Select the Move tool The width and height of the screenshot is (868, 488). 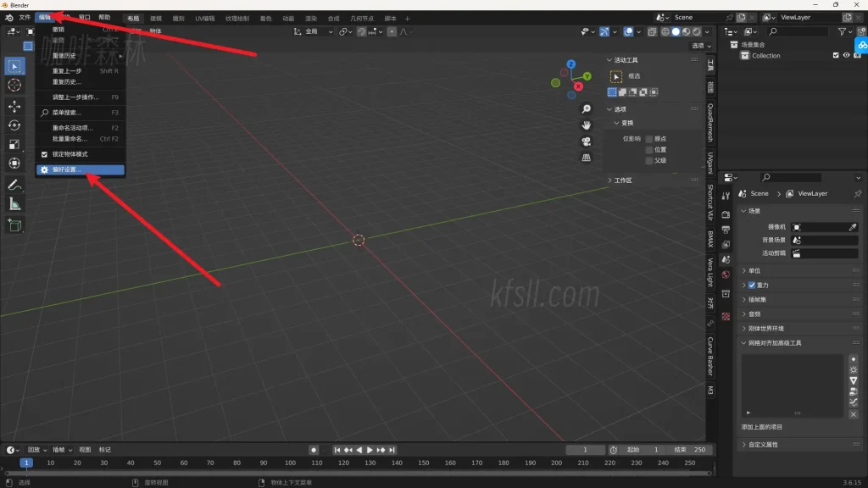point(14,106)
